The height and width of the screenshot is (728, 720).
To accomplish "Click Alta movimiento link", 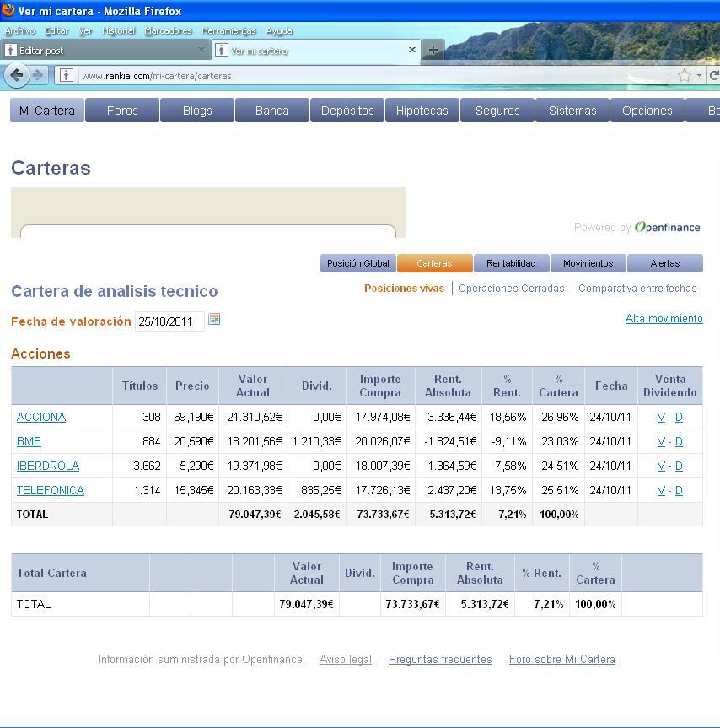I will pyautogui.click(x=664, y=319).
